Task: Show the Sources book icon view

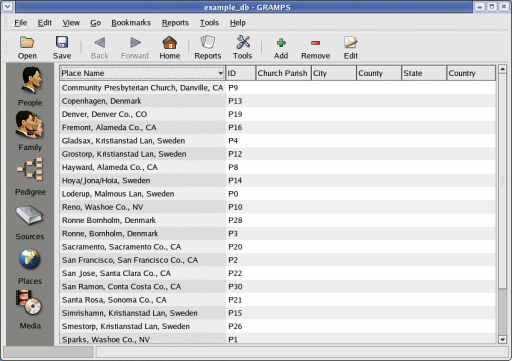Action: (29, 215)
